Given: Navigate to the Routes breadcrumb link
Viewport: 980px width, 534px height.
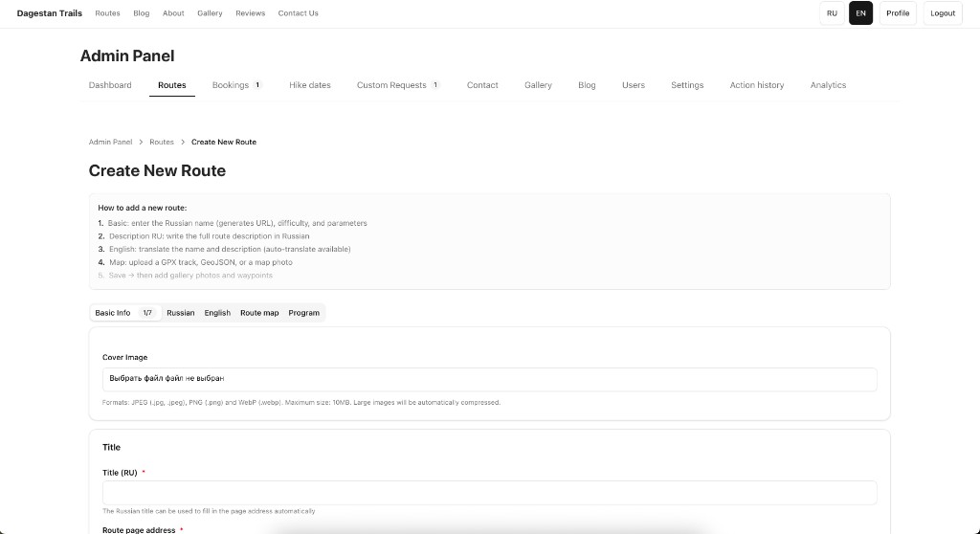Looking at the screenshot, I should pos(162,142).
